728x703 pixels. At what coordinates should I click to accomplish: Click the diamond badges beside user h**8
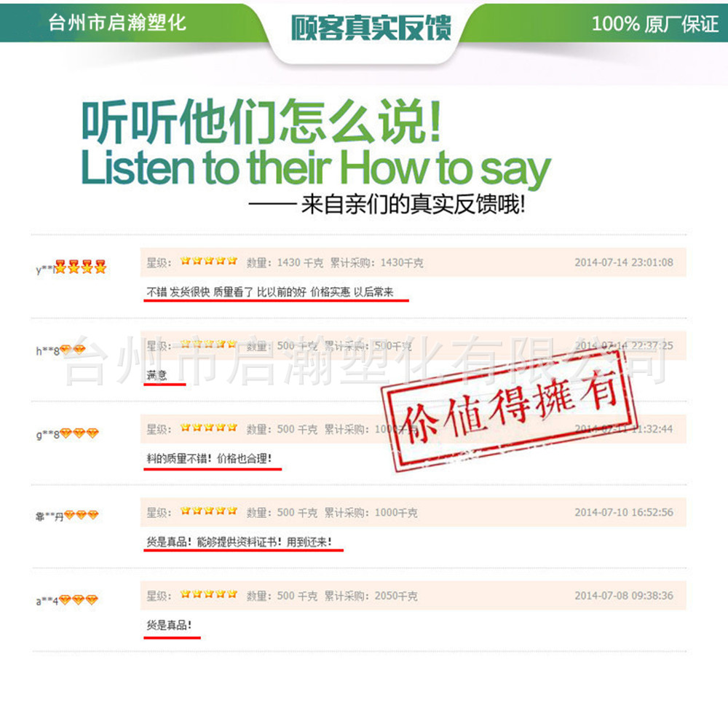[x=73, y=350]
